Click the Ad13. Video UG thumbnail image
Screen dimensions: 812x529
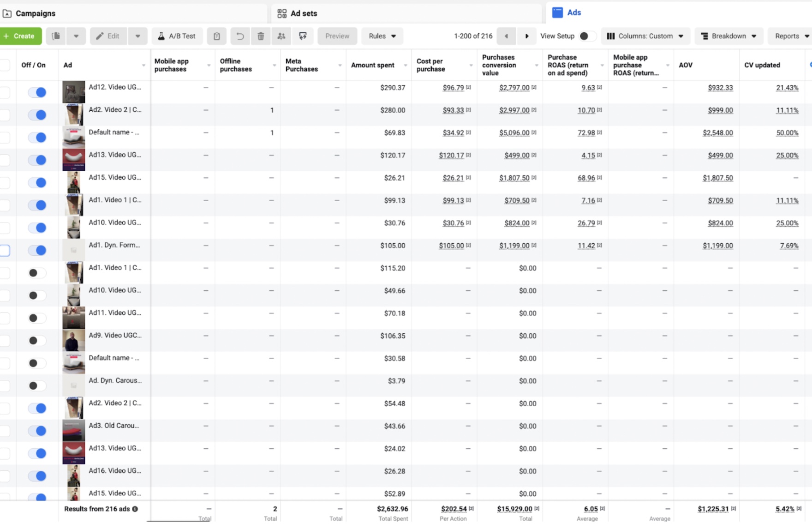(x=73, y=160)
